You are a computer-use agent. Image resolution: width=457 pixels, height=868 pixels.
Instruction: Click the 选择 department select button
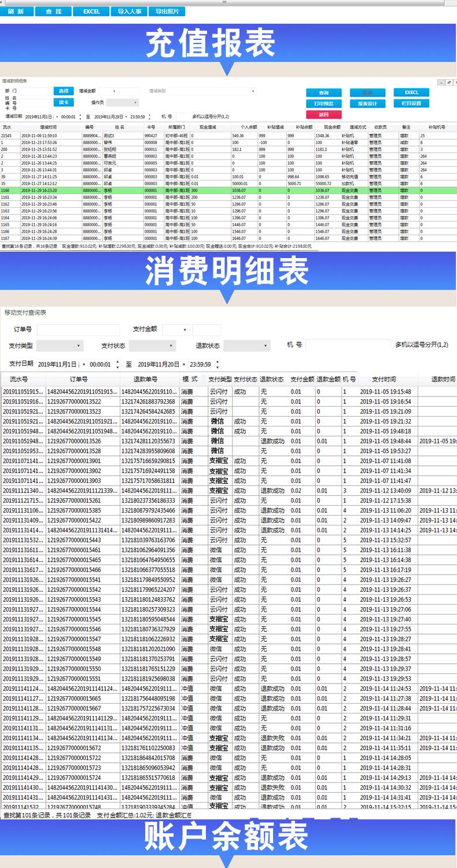pos(64,91)
